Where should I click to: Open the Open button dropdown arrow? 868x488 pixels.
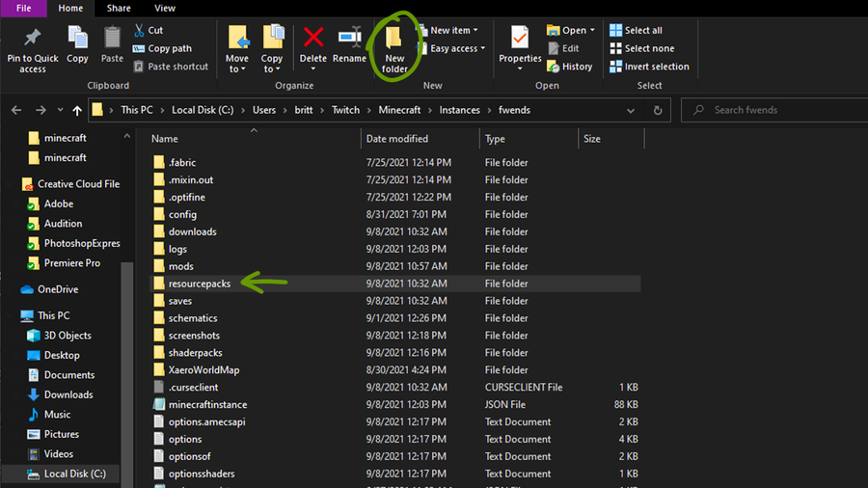(x=592, y=31)
